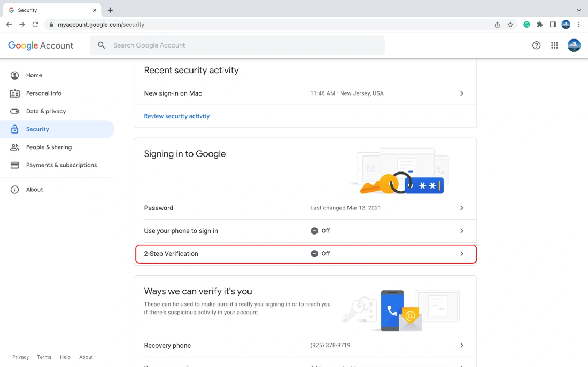The image size is (588, 367).
Task: Click the recovery phone number (925) 378-9719
Action: (x=330, y=345)
